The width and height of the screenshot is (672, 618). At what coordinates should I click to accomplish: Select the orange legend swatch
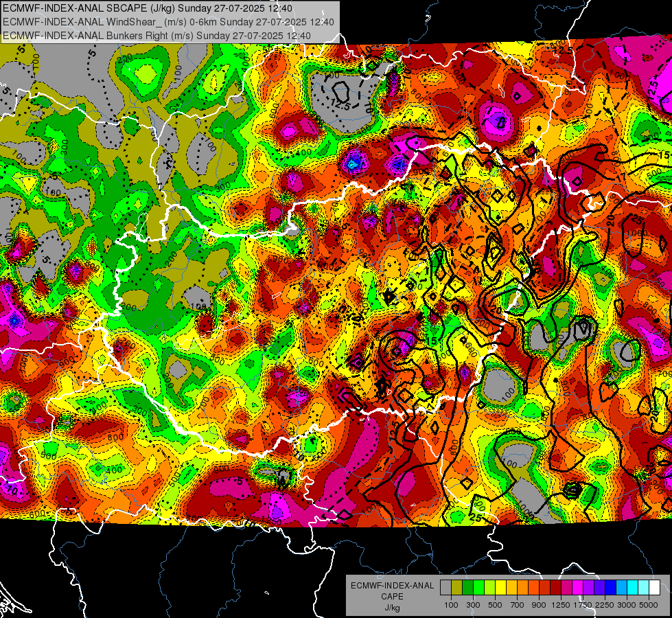522,588
